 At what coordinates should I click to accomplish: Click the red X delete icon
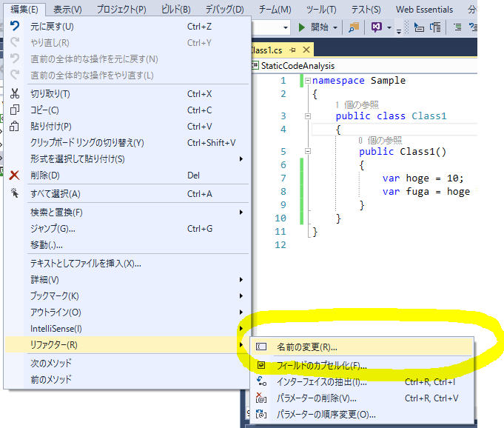[15, 175]
